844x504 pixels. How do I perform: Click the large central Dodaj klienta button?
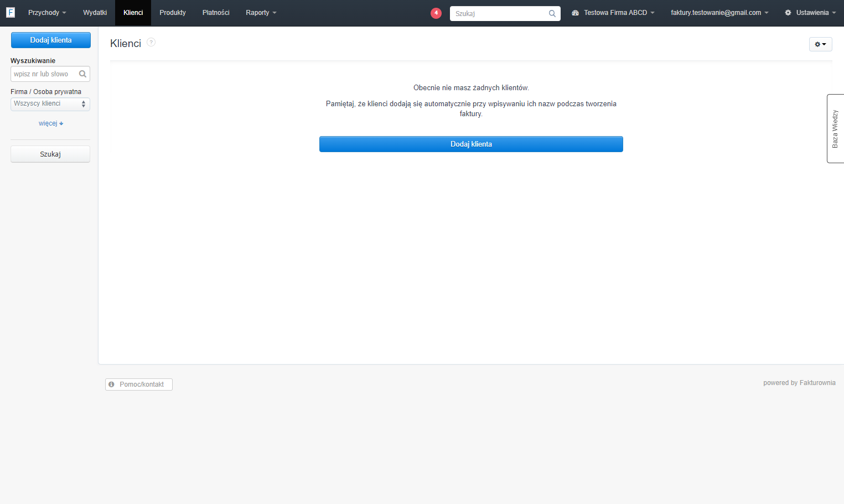pyautogui.click(x=471, y=144)
